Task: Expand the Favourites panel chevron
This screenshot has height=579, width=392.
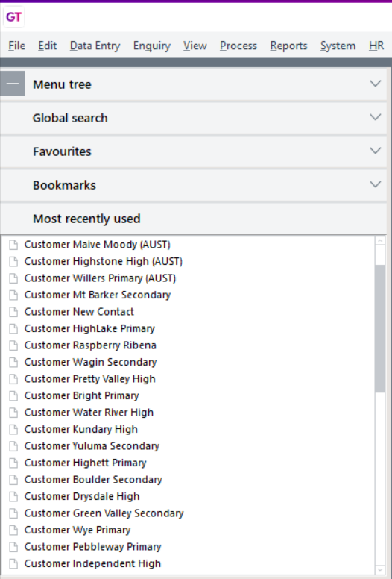Action: [x=376, y=151]
